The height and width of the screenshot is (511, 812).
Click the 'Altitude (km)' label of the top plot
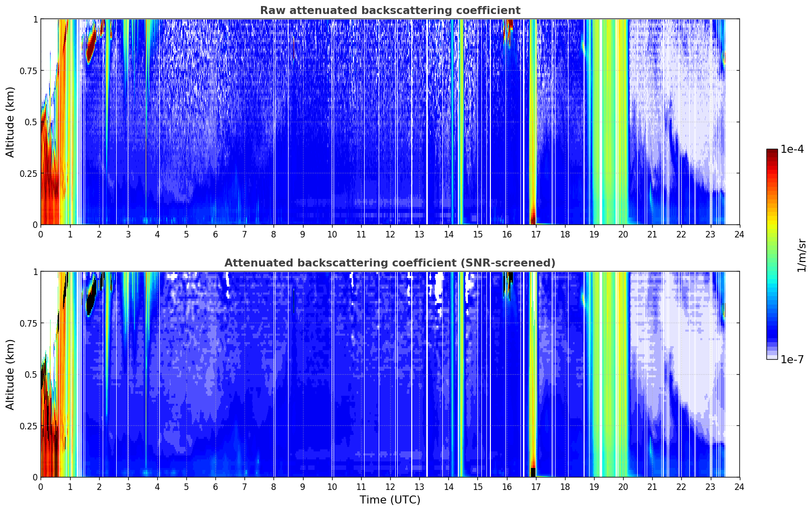(x=11, y=122)
